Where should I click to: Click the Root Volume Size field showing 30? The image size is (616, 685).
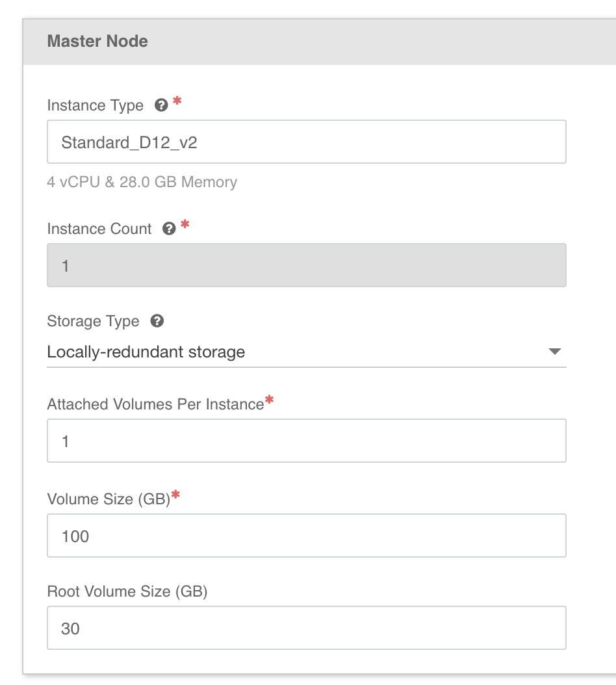[305, 628]
